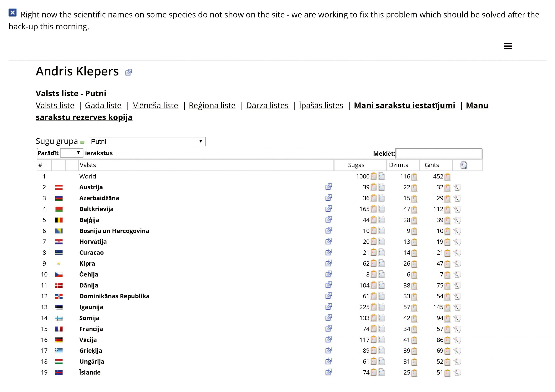Sort table by Sugas column
This screenshot has height=392, width=555.
tap(356, 165)
